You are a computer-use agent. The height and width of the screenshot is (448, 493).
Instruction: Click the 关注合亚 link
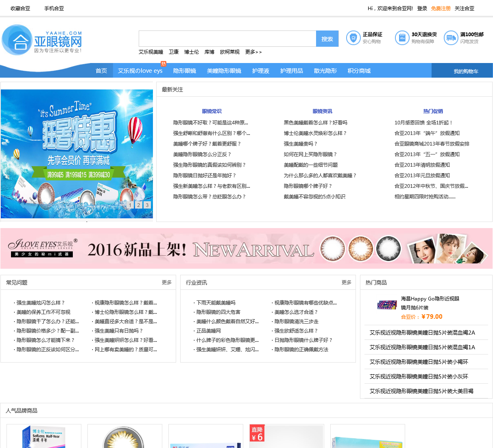(x=465, y=8)
